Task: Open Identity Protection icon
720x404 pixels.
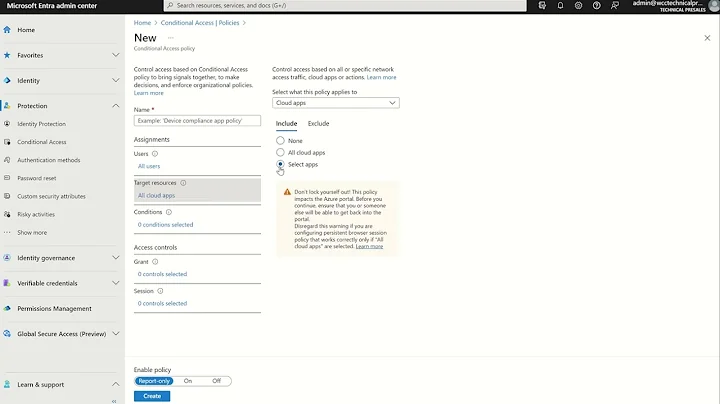Action: coord(7,124)
